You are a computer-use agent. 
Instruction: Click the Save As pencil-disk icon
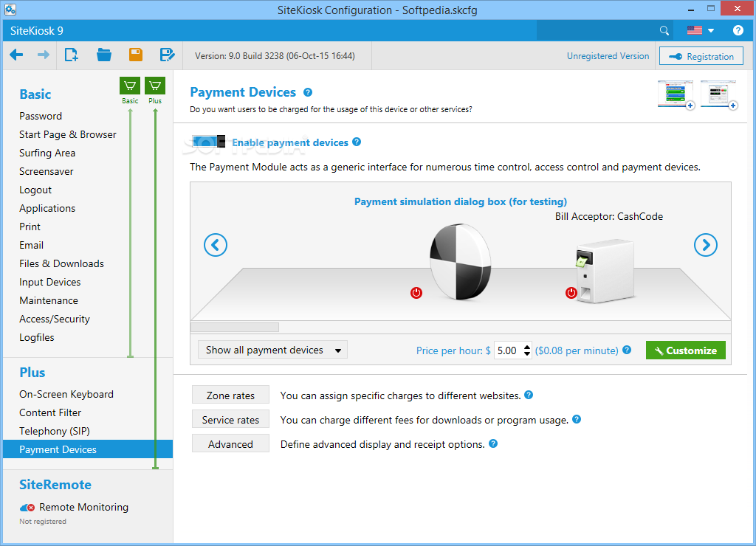tap(168, 55)
